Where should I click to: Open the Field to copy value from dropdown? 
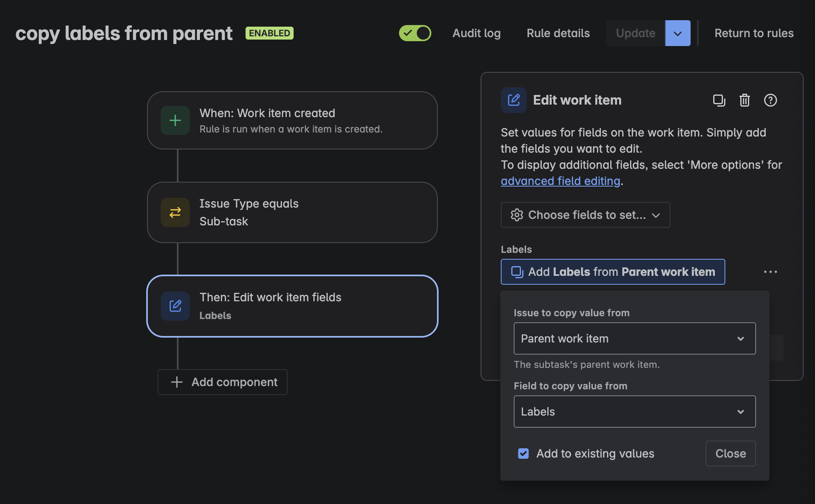click(634, 412)
